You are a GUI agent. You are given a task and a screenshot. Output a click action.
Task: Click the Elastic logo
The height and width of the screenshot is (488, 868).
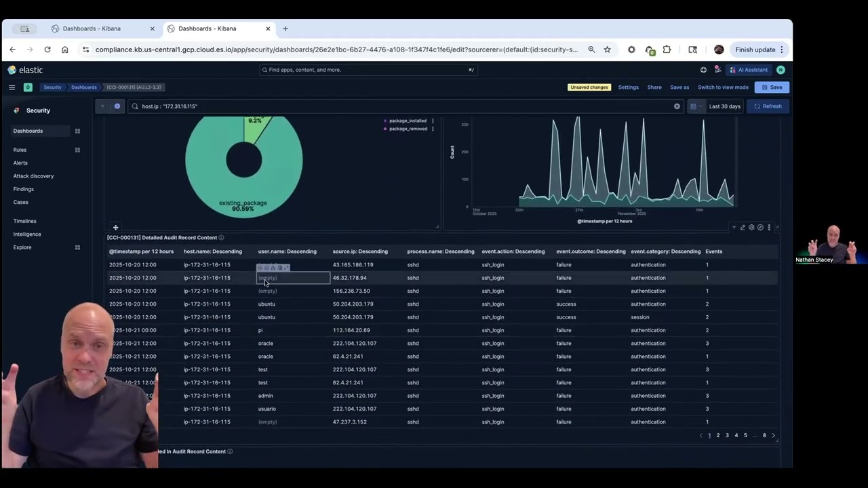[25, 70]
